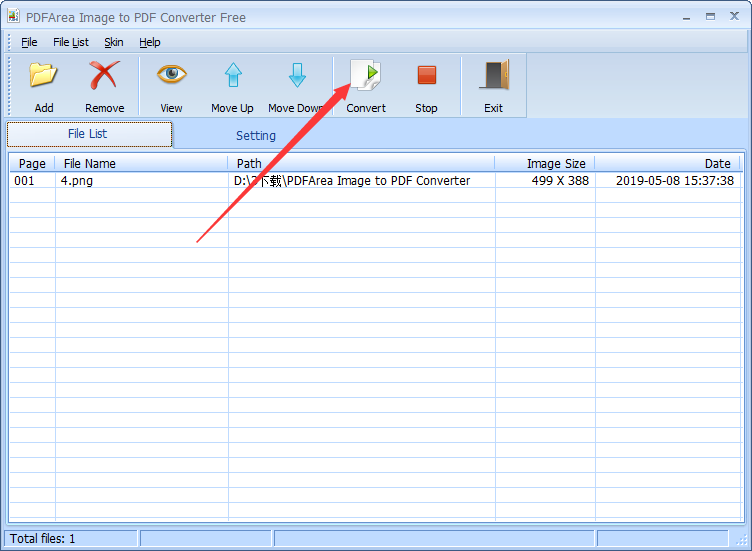Click the red Stop button
The height and width of the screenshot is (551, 752).
pyautogui.click(x=426, y=75)
